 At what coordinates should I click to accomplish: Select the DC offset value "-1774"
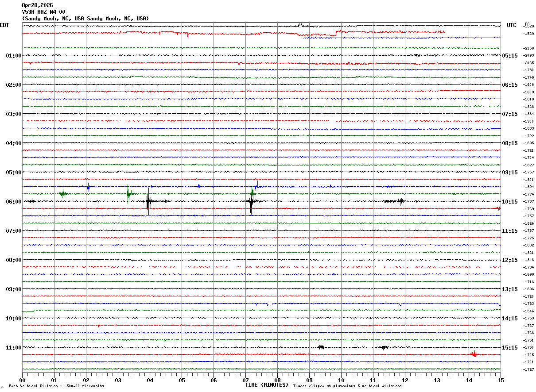(528, 194)
